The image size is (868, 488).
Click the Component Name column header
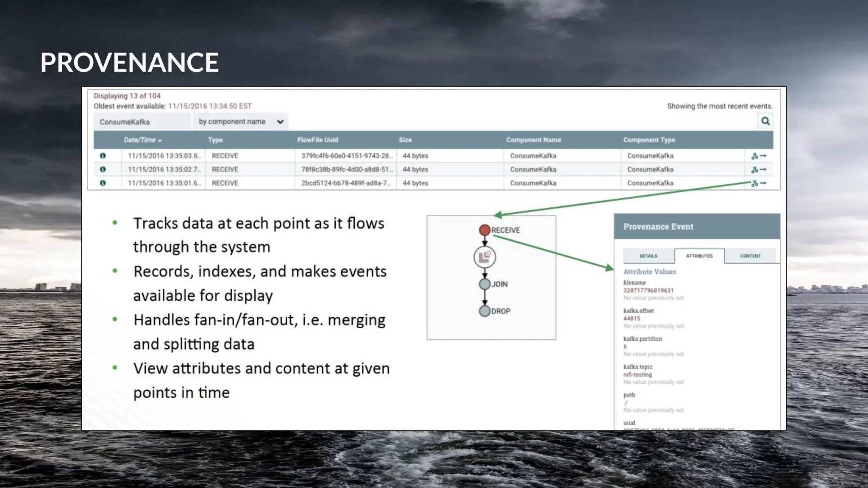(x=534, y=140)
